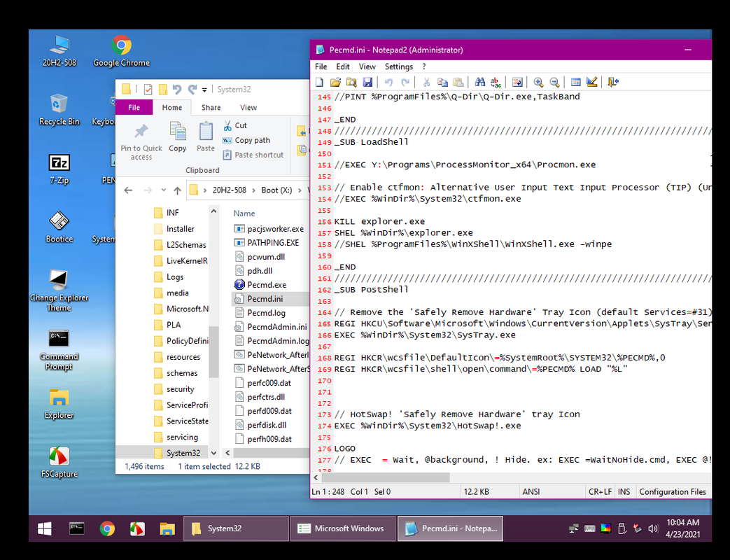Click the Up one level arrow in Explorer
Screen dimensions: 730x560
[x=177, y=190]
